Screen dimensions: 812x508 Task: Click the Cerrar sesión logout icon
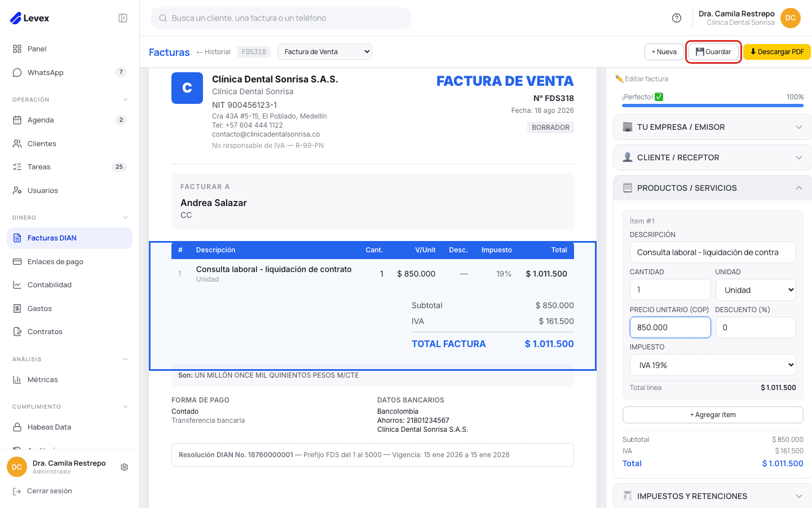(x=17, y=491)
